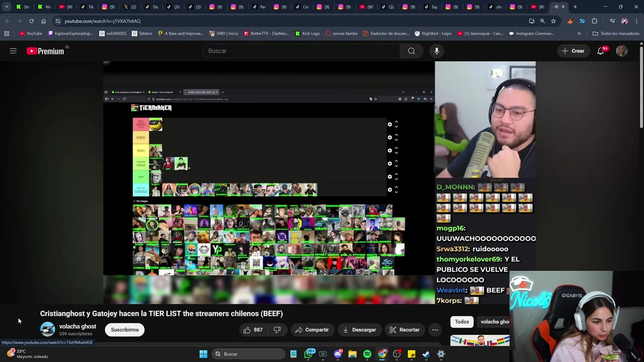644x362 pixels.
Task: Open Todos los marcadores folder
Action: pyautogui.click(x=616, y=34)
